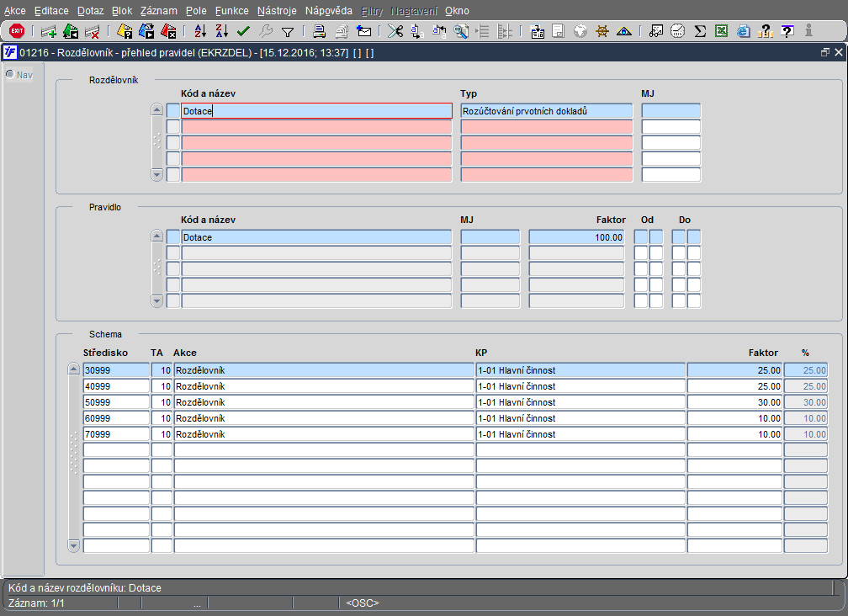Click the filter funnel icon
The width and height of the screenshot is (848, 616).
[x=288, y=31]
